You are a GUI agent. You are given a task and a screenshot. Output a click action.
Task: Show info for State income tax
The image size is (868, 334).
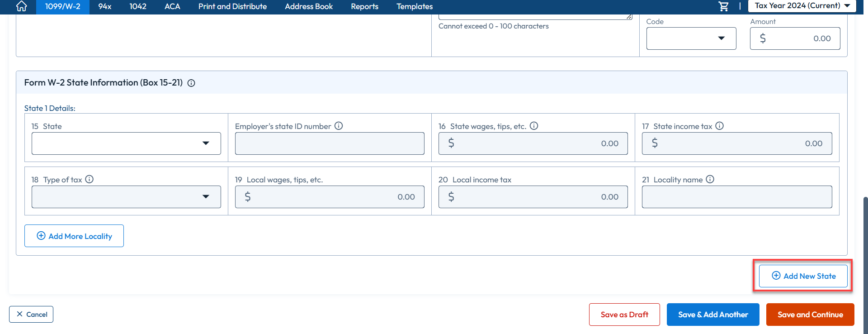coord(720,126)
